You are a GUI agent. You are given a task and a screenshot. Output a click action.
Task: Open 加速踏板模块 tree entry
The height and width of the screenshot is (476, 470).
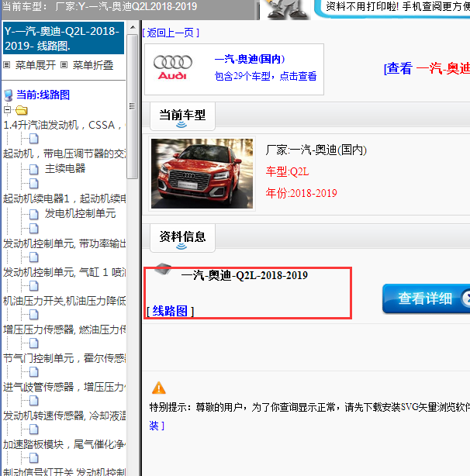click(x=64, y=444)
